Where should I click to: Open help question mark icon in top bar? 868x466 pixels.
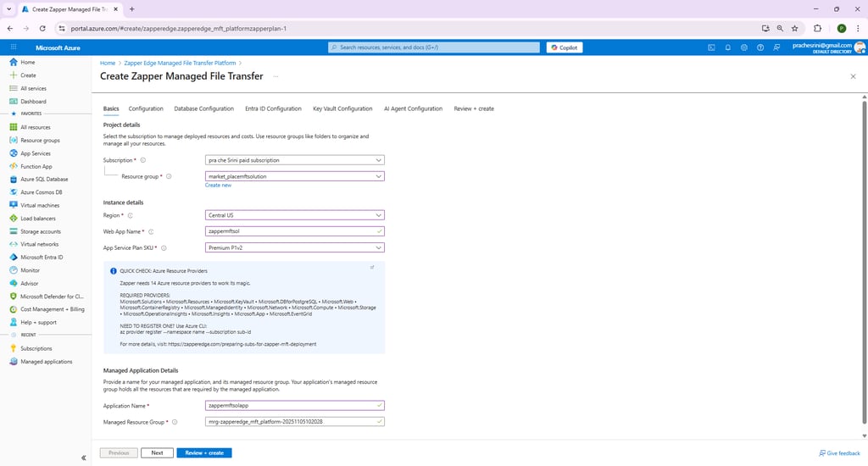click(x=760, y=47)
